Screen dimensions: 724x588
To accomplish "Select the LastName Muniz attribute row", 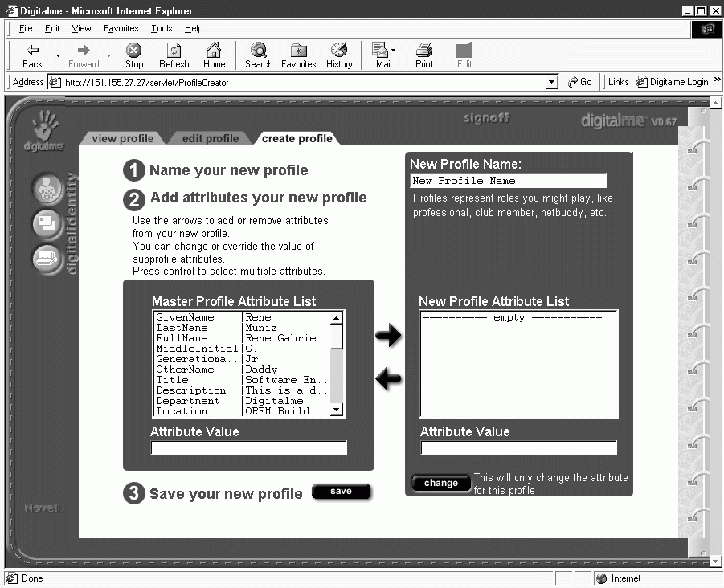I will [243, 328].
